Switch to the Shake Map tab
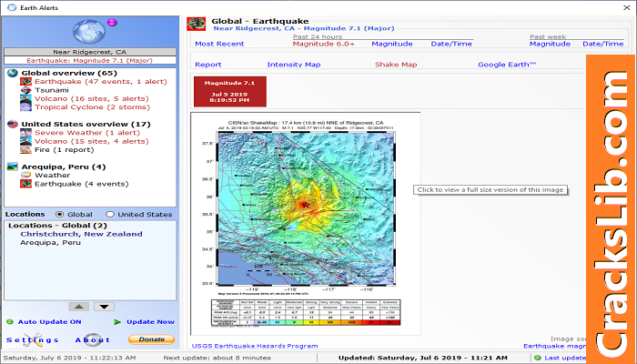This screenshot has width=637, height=364. click(396, 65)
